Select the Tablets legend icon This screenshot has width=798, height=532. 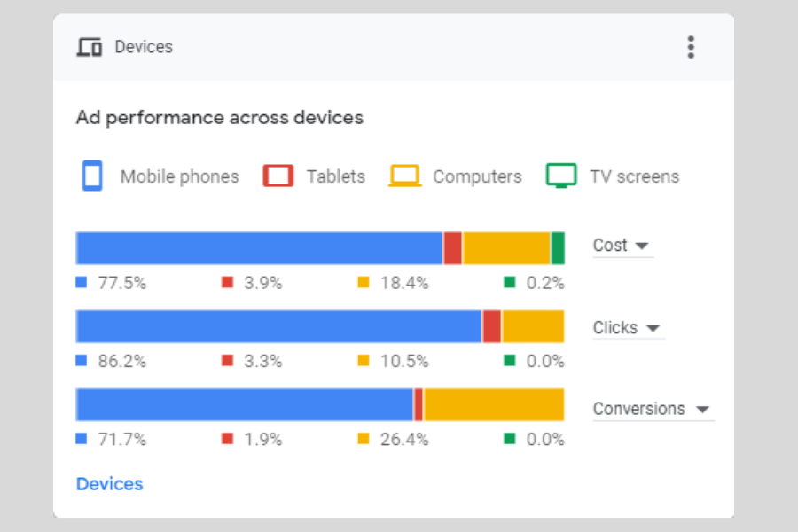point(278,176)
